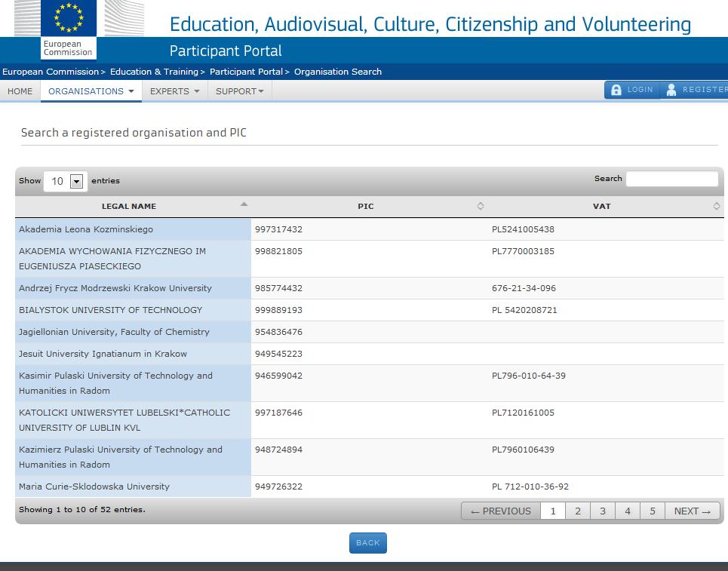Sort the table by PIC column arrows
The height and width of the screenshot is (571, 728).
480,206
